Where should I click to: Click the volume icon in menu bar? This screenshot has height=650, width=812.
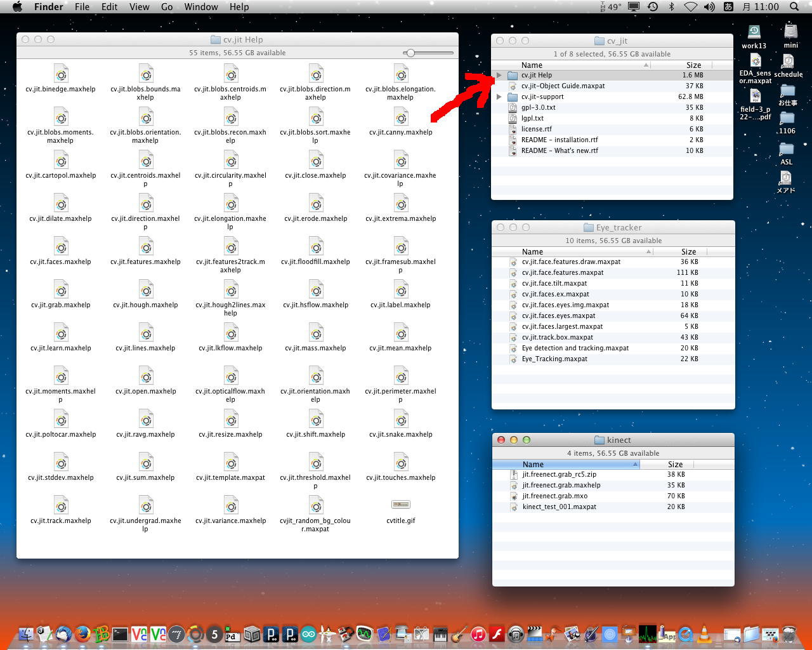[709, 7]
